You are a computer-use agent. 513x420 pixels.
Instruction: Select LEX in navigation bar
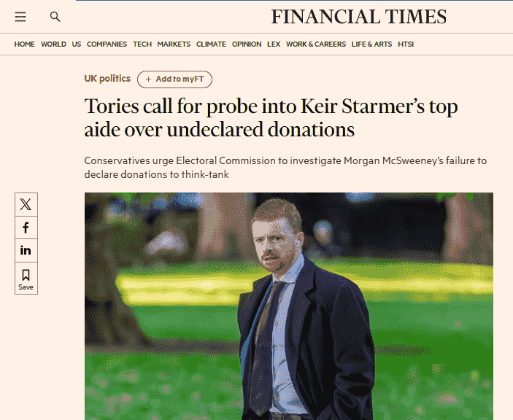274,44
